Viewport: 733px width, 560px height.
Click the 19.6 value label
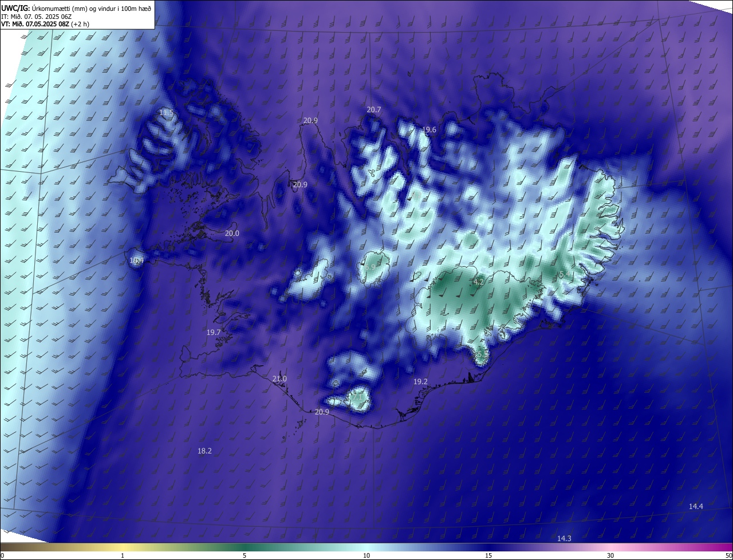coord(429,130)
